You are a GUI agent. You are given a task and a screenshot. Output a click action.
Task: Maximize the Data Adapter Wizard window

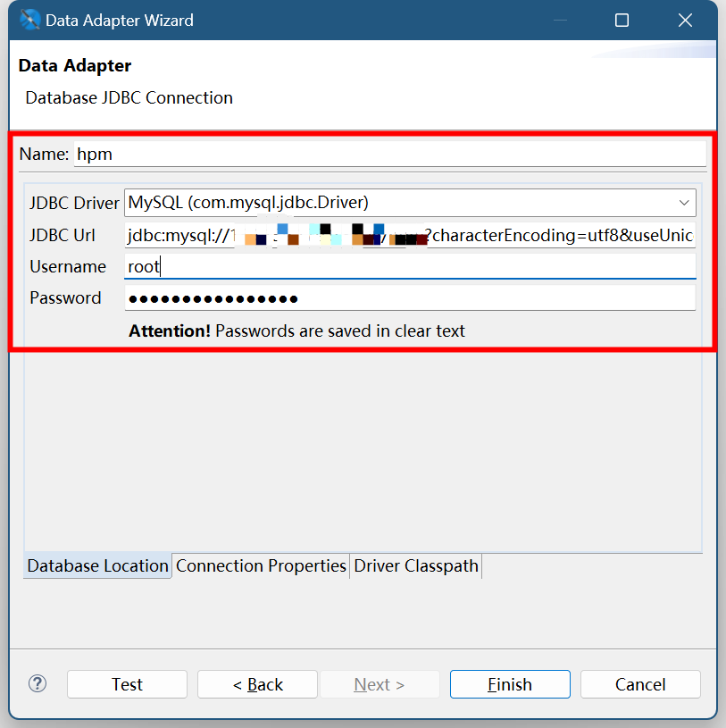click(622, 20)
